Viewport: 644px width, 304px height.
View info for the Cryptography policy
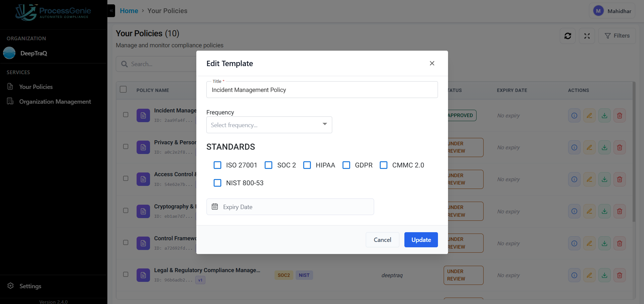click(574, 211)
